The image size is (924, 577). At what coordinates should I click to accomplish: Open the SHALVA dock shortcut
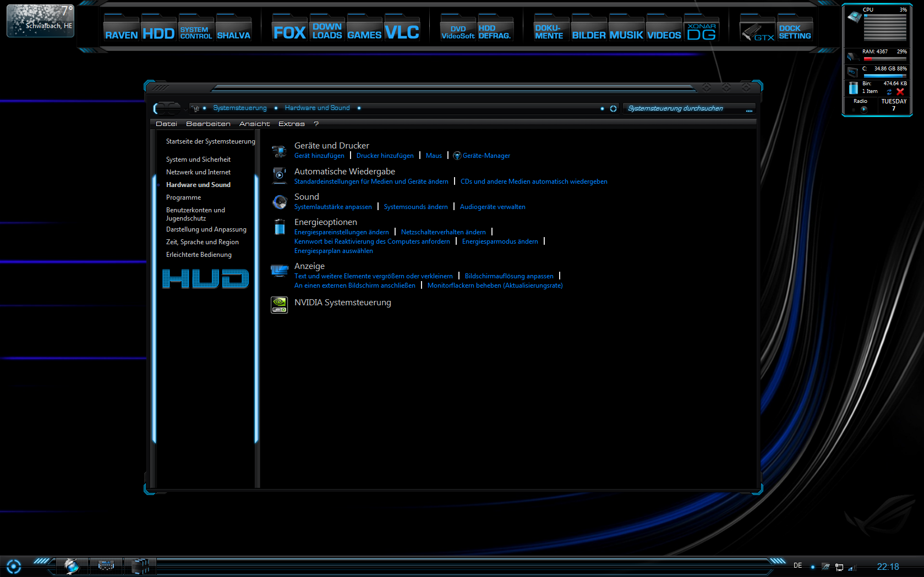click(233, 29)
